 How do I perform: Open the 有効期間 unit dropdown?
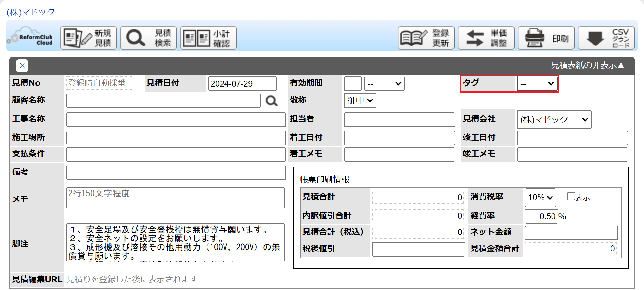click(384, 84)
